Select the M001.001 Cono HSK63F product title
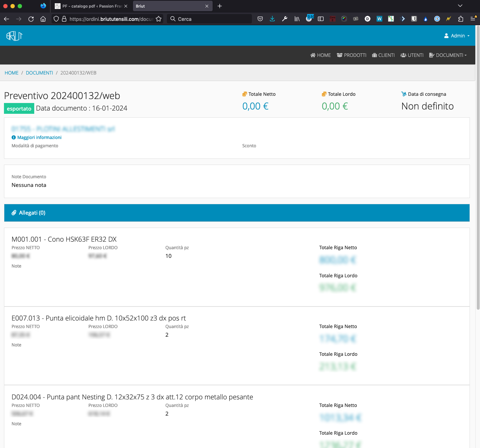 64,239
